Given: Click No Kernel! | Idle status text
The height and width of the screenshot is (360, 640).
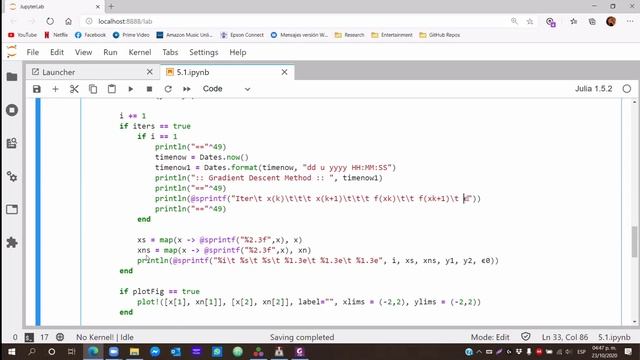Looking at the screenshot, I should point(105,337).
